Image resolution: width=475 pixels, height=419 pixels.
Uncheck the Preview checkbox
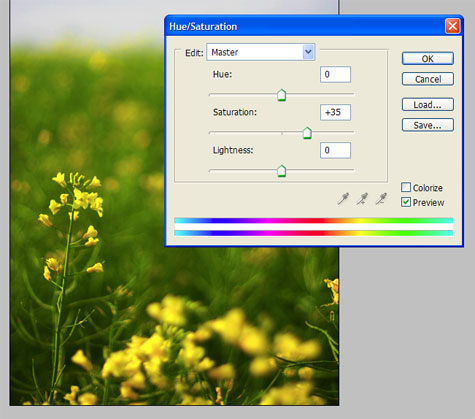coord(406,202)
